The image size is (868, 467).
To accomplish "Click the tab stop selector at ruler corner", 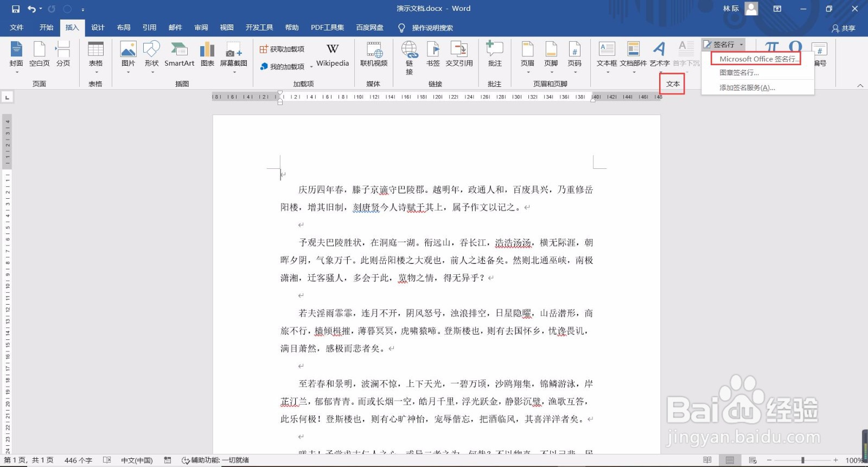I will 7,97.
